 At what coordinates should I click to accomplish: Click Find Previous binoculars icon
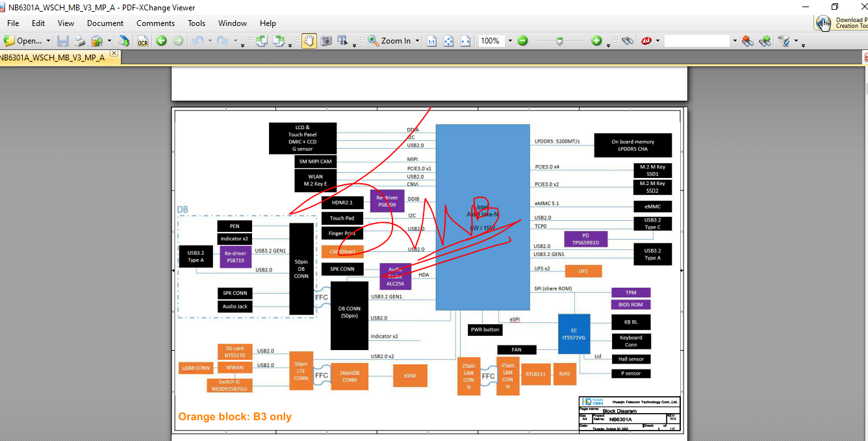(748, 40)
